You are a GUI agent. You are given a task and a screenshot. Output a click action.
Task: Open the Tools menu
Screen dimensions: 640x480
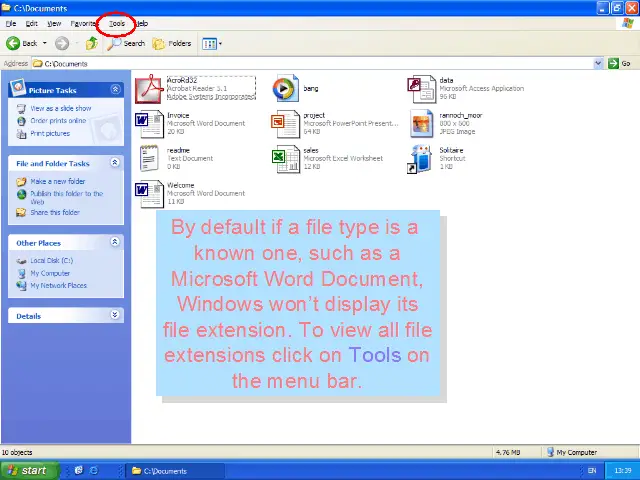[x=117, y=23]
